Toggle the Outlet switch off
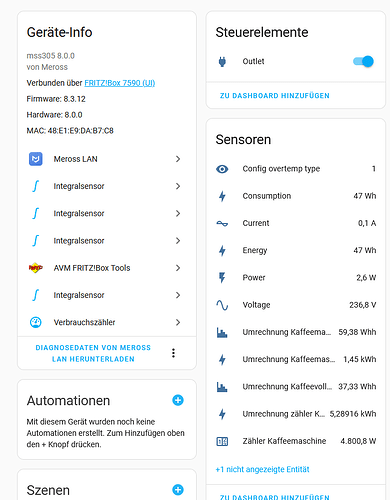This screenshot has height=500, width=390. point(363,61)
